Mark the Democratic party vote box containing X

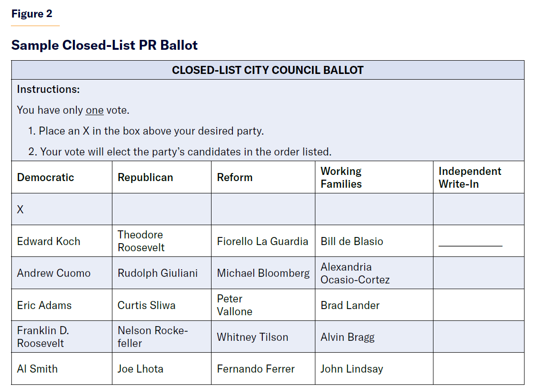point(62,209)
